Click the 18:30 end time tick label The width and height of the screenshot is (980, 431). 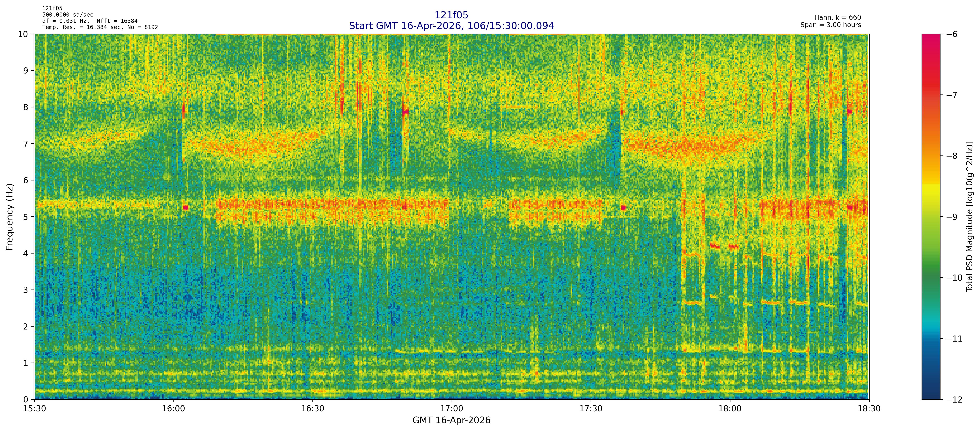tap(869, 409)
